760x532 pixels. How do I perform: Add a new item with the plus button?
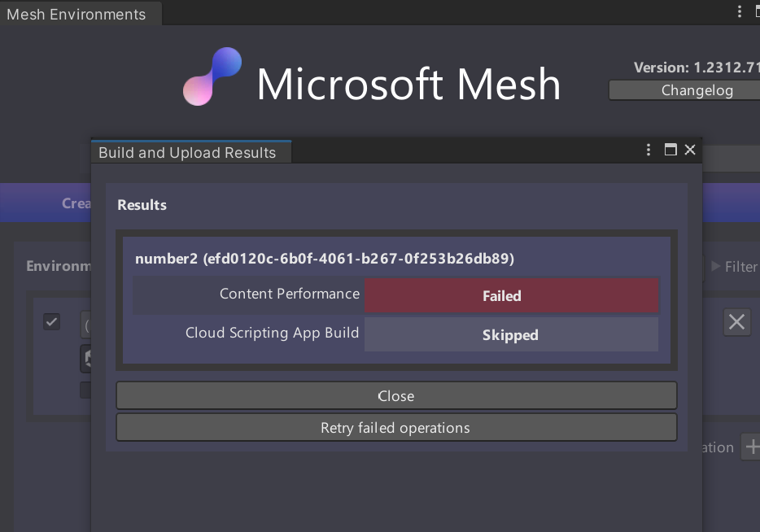pyautogui.click(x=752, y=447)
